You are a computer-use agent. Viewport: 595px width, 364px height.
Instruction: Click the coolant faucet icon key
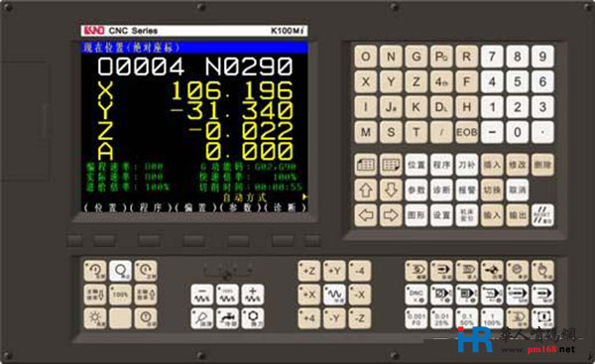click(227, 317)
